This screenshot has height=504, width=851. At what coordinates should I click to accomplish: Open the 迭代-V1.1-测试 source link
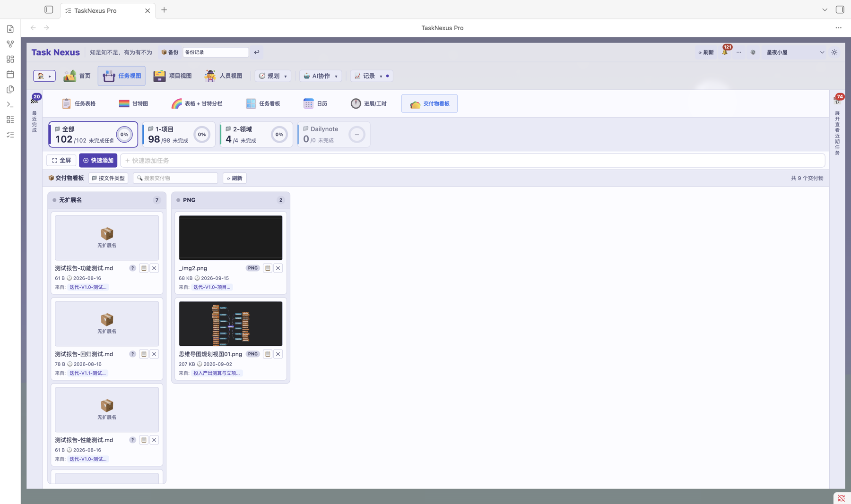pyautogui.click(x=88, y=373)
